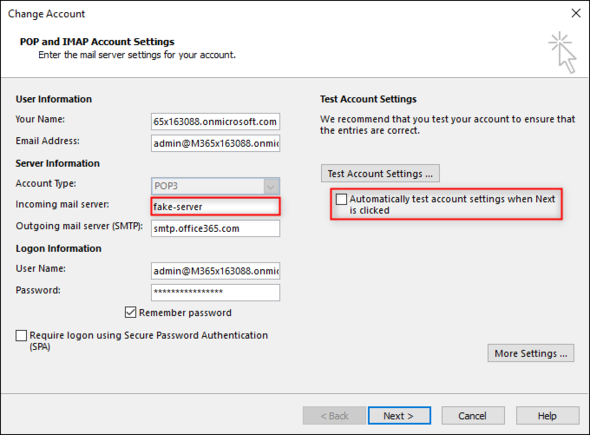Screen dimensions: 590x435
Task: Click the Test Account Settings button
Action: click(x=380, y=173)
